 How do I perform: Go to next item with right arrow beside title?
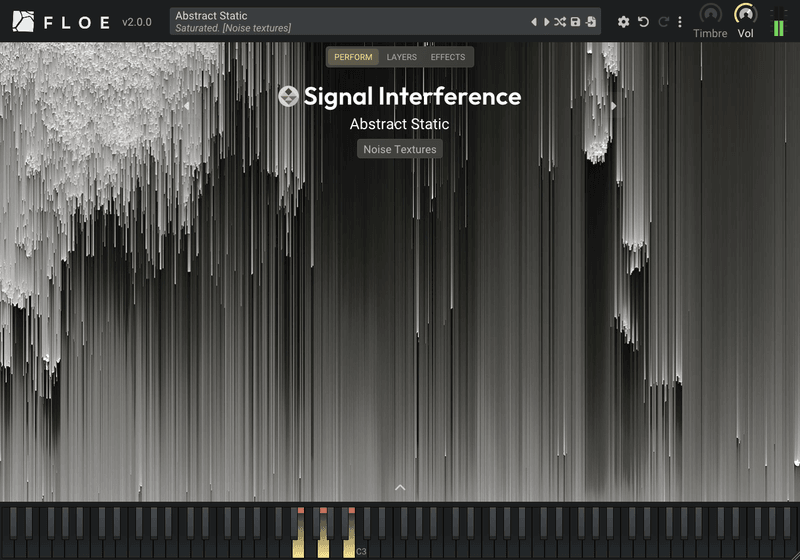[613, 106]
